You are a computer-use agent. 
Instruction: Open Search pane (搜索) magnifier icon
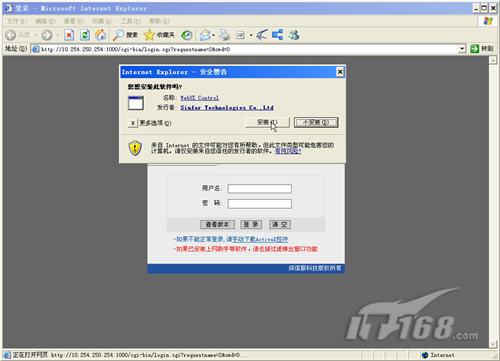118,35
